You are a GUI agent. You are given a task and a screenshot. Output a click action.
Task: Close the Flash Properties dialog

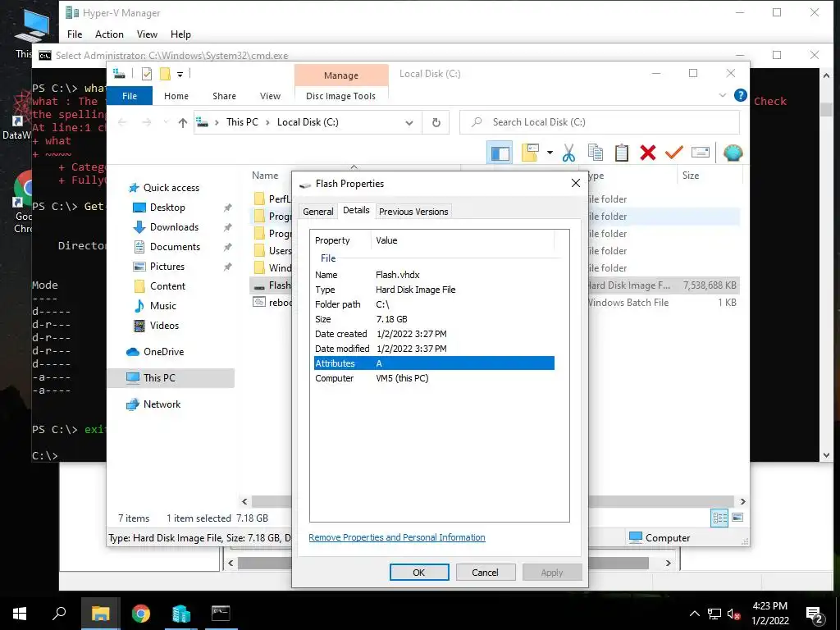coord(575,183)
